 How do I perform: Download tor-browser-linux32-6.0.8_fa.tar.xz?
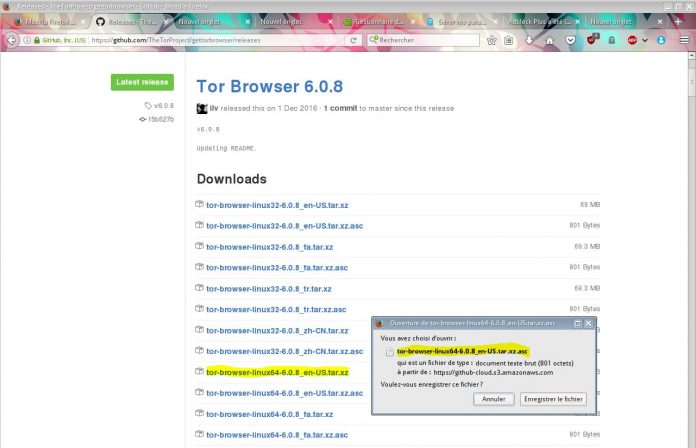(269, 247)
